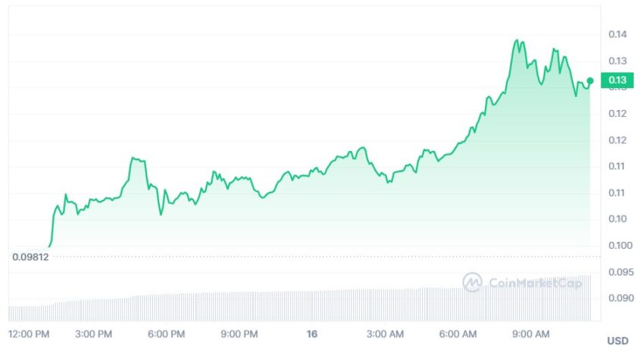Click the chart's highest peak near 0.14

coord(517,40)
